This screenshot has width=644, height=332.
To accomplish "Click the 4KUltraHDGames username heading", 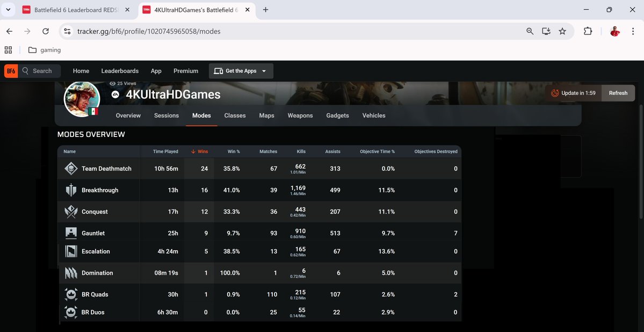I will click(x=173, y=95).
